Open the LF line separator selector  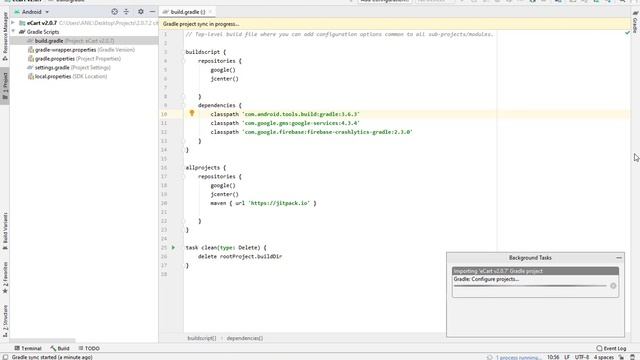567,357
